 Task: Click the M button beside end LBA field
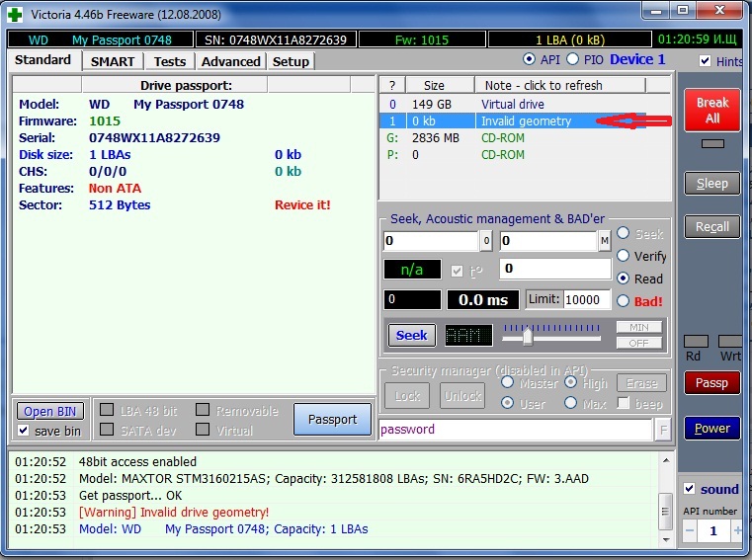click(605, 241)
